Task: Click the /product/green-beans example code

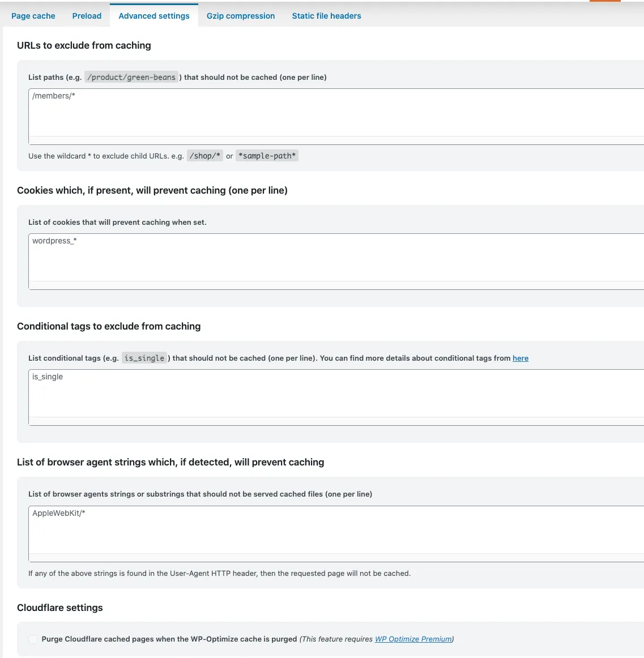Action: pyautogui.click(x=131, y=77)
